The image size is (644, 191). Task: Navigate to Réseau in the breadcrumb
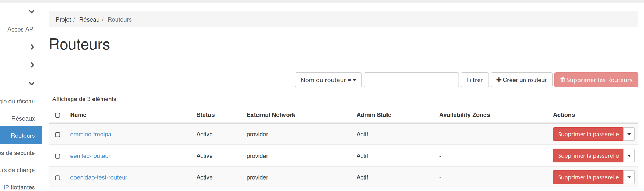tap(89, 19)
